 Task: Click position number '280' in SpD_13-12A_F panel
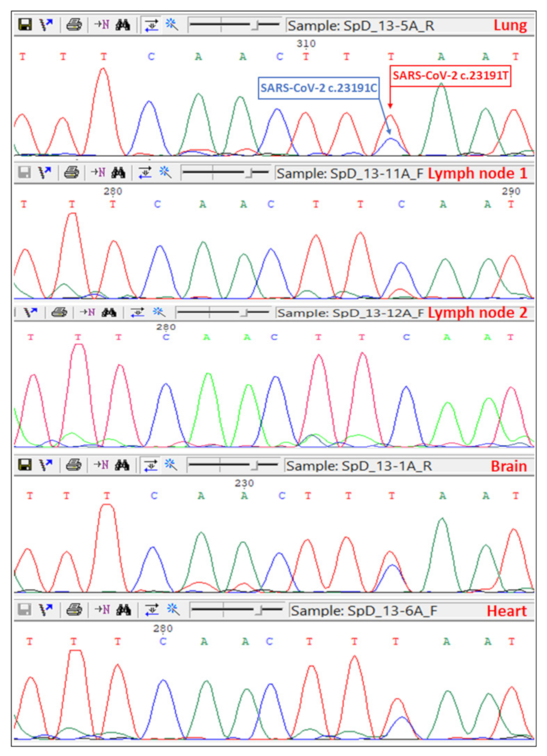(x=166, y=327)
